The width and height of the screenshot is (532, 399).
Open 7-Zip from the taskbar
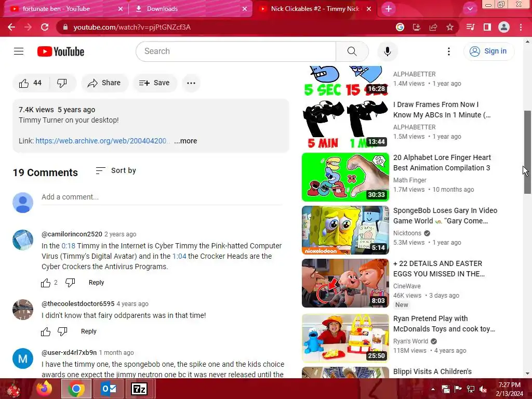pyautogui.click(x=139, y=389)
